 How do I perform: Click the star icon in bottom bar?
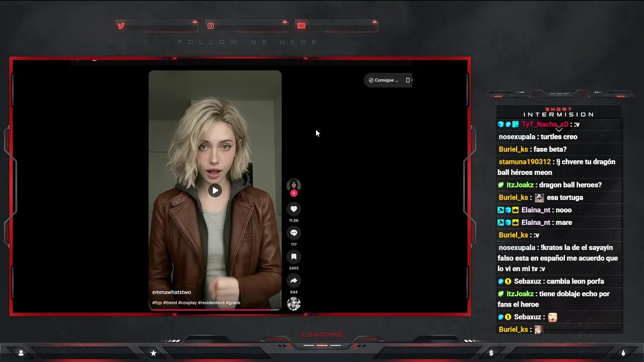pos(153,353)
